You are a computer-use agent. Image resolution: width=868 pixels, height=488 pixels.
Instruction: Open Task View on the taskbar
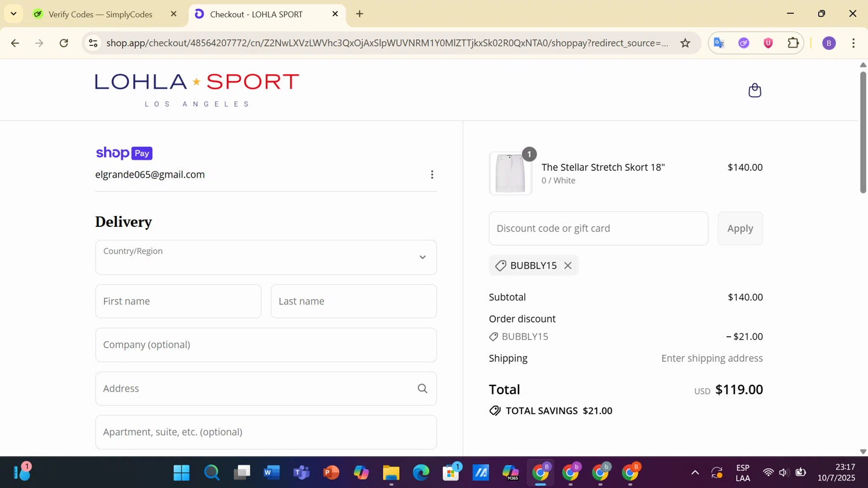click(242, 473)
